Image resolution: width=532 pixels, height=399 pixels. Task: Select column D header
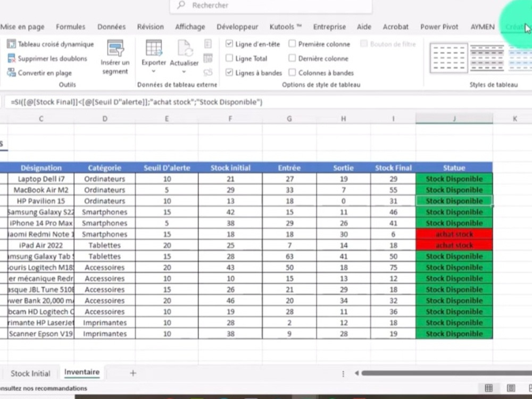104,119
